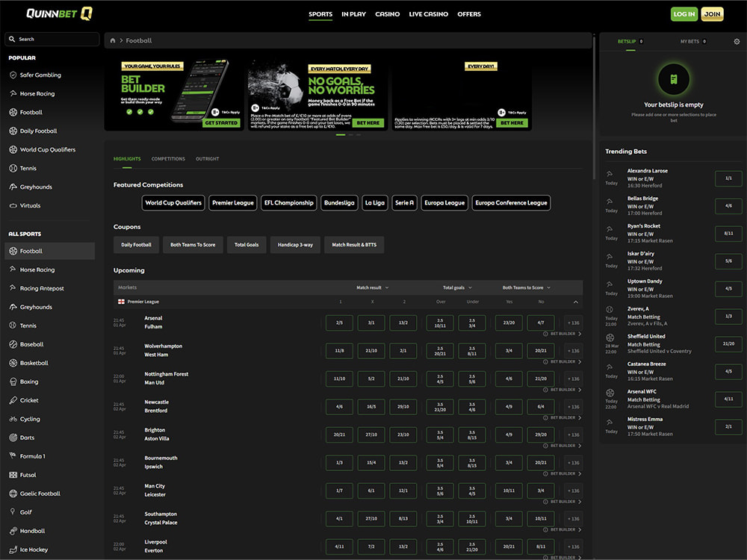Switch to the In Play tab
Viewport: 747px width, 560px height.
click(353, 14)
